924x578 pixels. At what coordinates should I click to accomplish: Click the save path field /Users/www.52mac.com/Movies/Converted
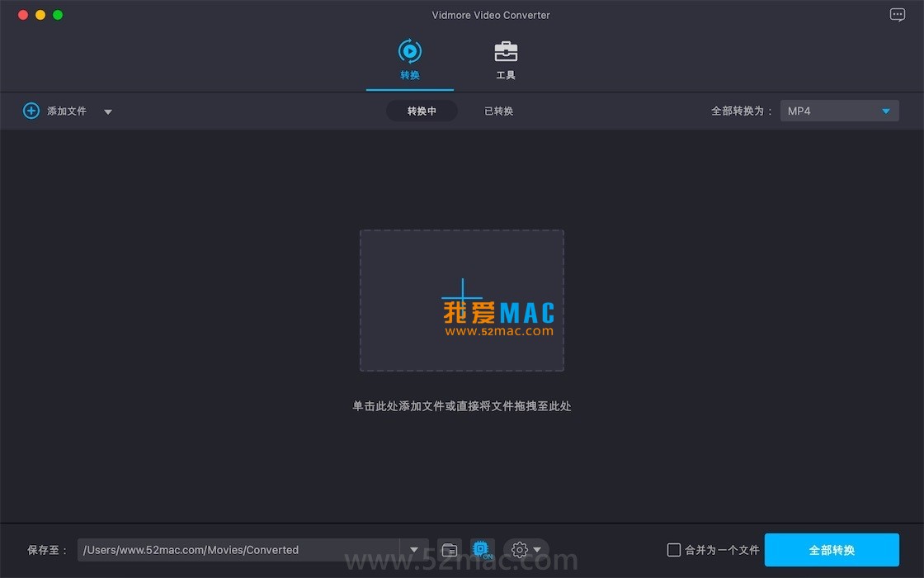[238, 550]
